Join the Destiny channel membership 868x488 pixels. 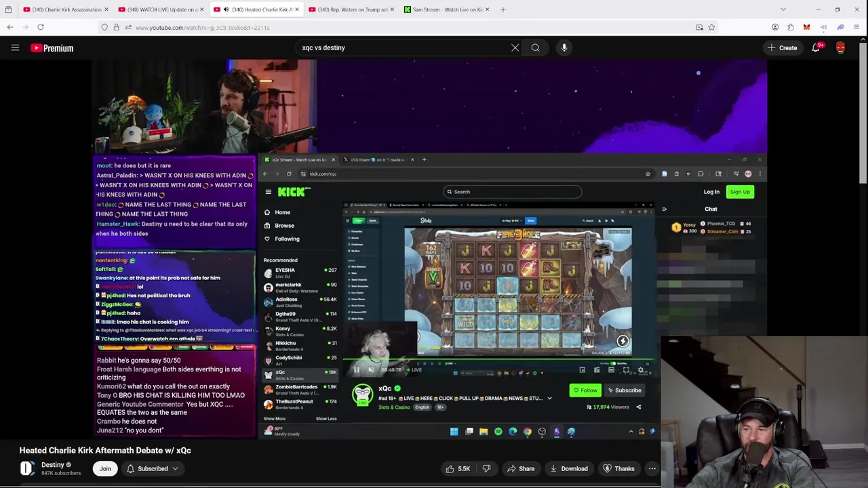coord(105,468)
